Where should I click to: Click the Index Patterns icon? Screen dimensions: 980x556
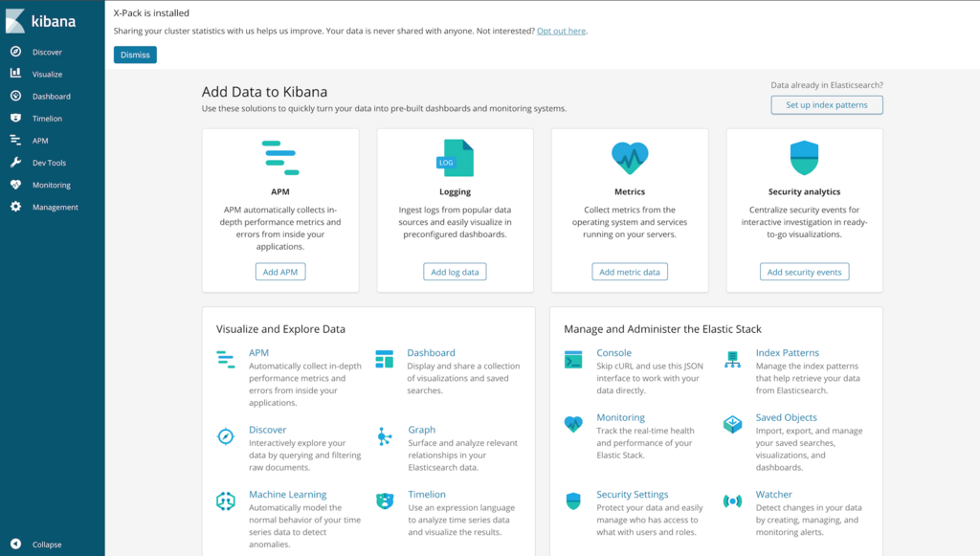click(732, 359)
